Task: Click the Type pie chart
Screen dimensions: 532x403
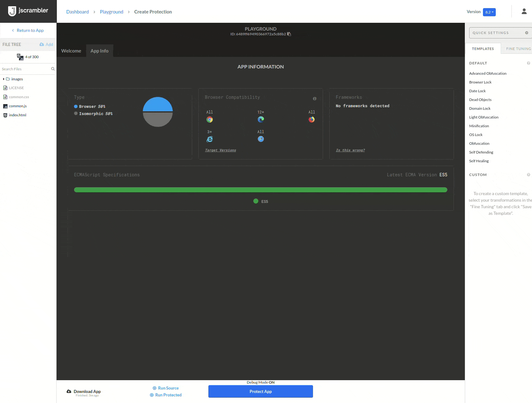Action: 158,112
